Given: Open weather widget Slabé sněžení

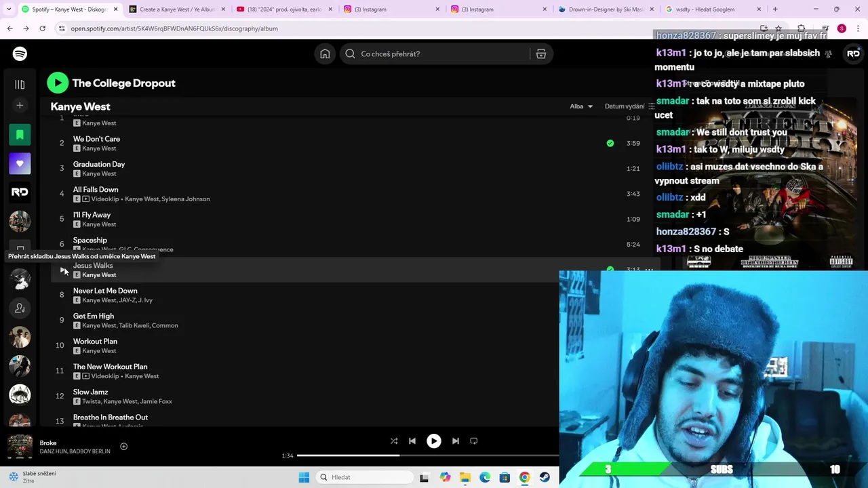Looking at the screenshot, I should [33, 477].
